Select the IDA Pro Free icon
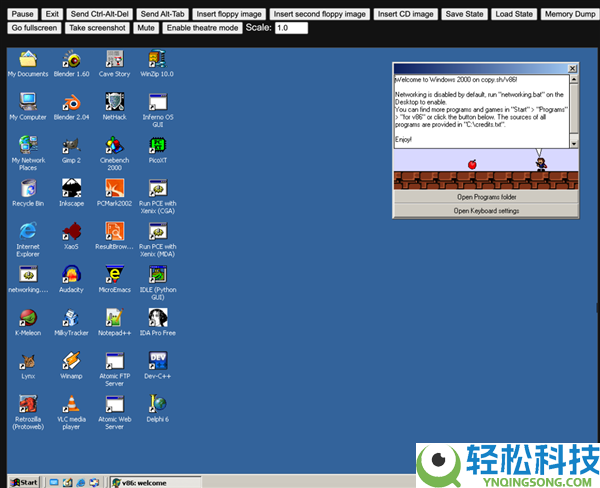The width and height of the screenshot is (600, 488). point(157,318)
